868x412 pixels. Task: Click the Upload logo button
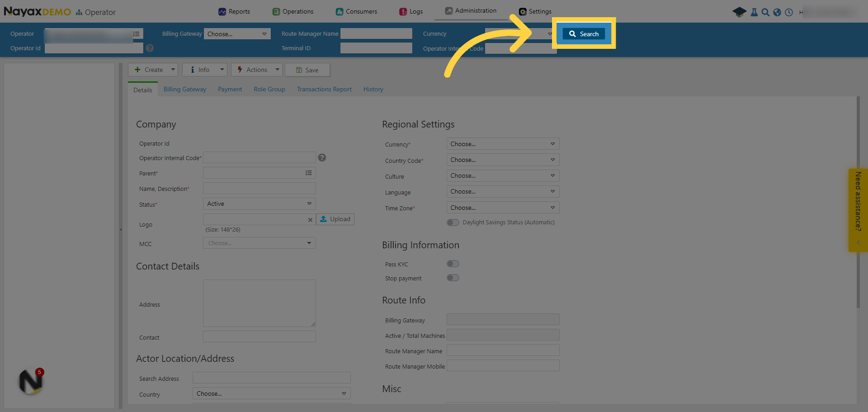click(x=335, y=219)
